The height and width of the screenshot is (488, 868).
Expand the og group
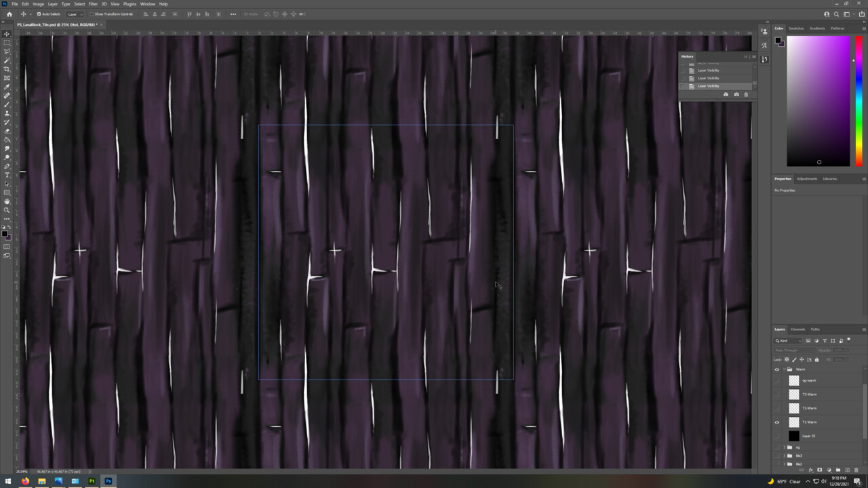(x=784, y=447)
